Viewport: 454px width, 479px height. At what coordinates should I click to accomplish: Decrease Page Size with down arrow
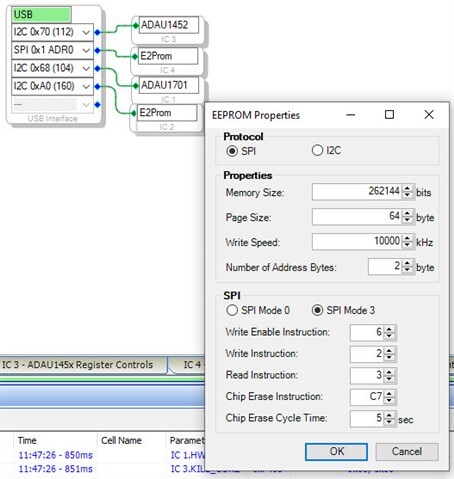[407, 220]
